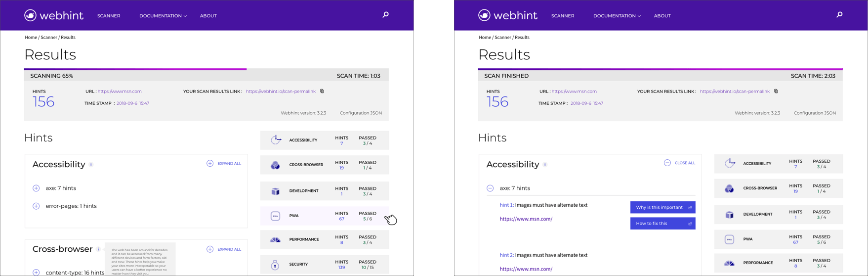Expand axe: 7 hints in left screen
Image resolution: width=868 pixels, height=276 pixels.
[x=36, y=188]
